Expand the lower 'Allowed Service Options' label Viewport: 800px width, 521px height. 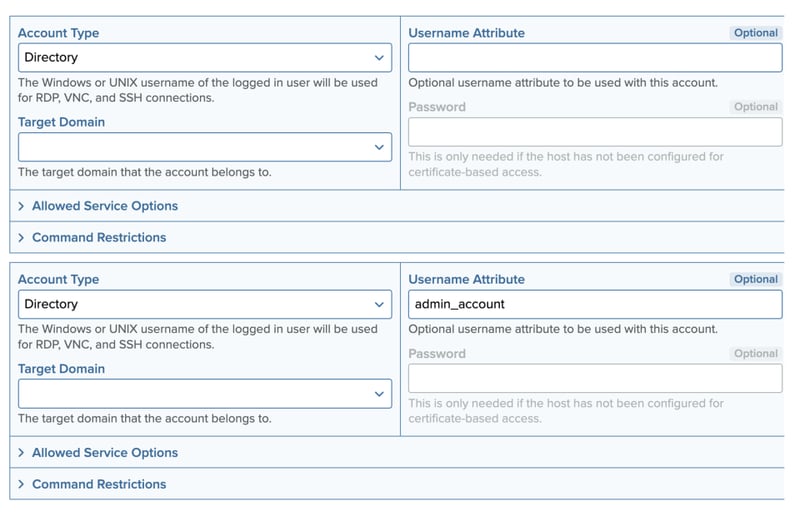tap(105, 453)
